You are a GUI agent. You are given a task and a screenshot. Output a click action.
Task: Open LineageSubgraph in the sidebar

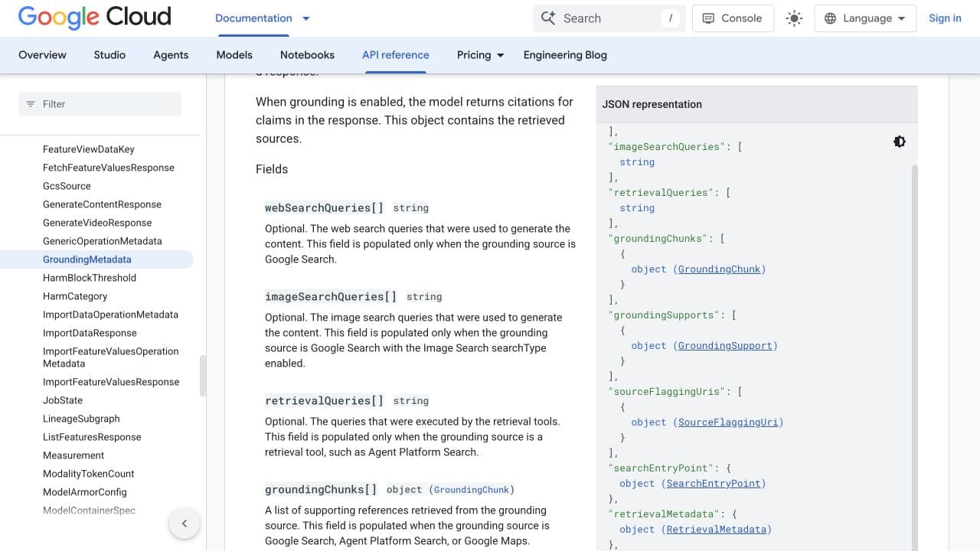click(x=81, y=419)
